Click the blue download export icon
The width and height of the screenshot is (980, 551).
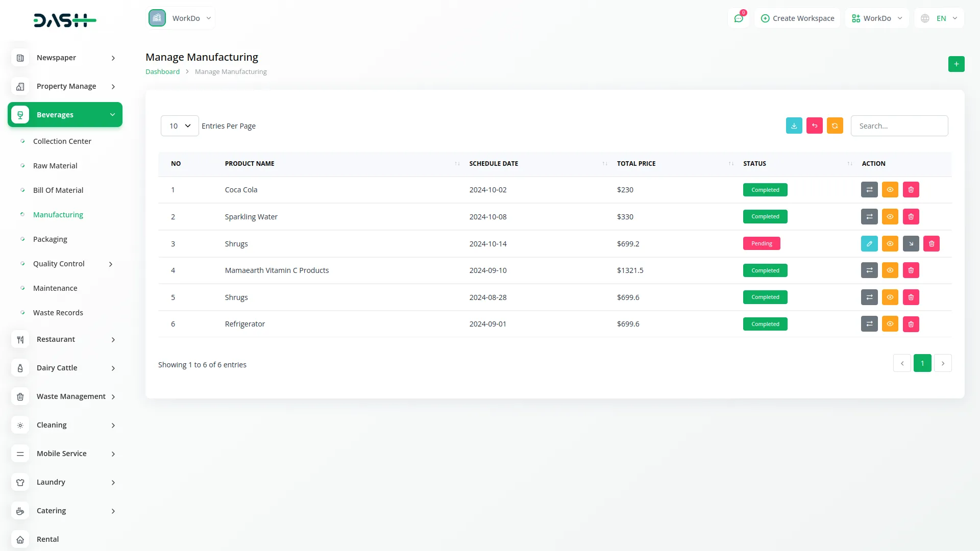pos(794,126)
